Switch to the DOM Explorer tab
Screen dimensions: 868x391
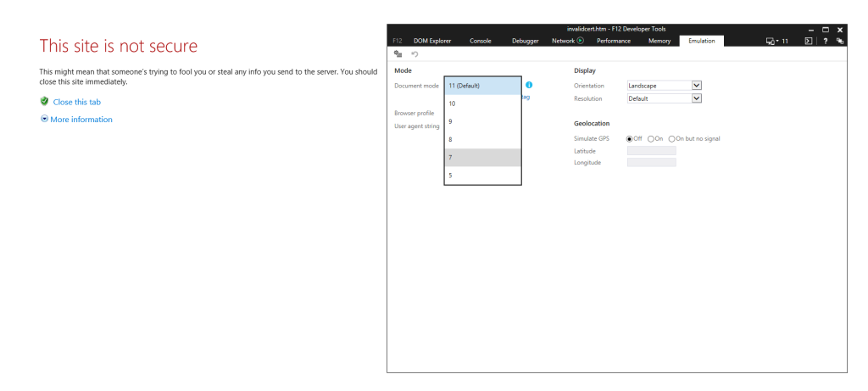[432, 41]
